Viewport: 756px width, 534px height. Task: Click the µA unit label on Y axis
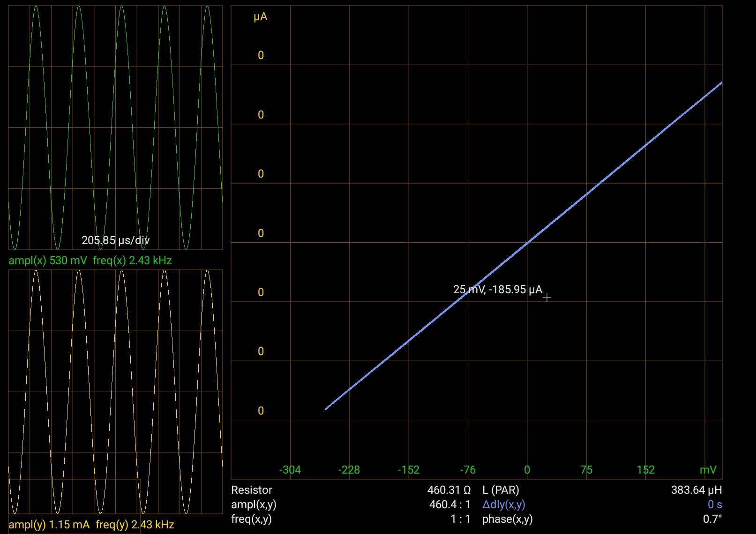(260, 17)
